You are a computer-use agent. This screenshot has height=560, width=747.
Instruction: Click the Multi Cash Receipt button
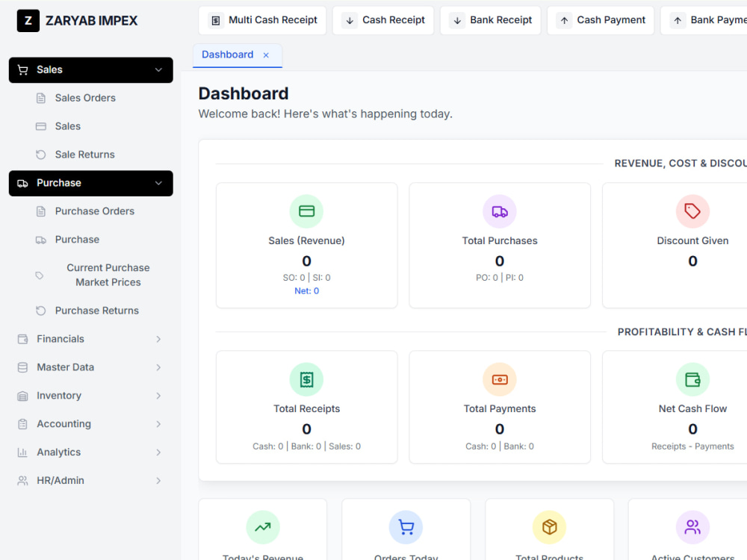pyautogui.click(x=262, y=20)
